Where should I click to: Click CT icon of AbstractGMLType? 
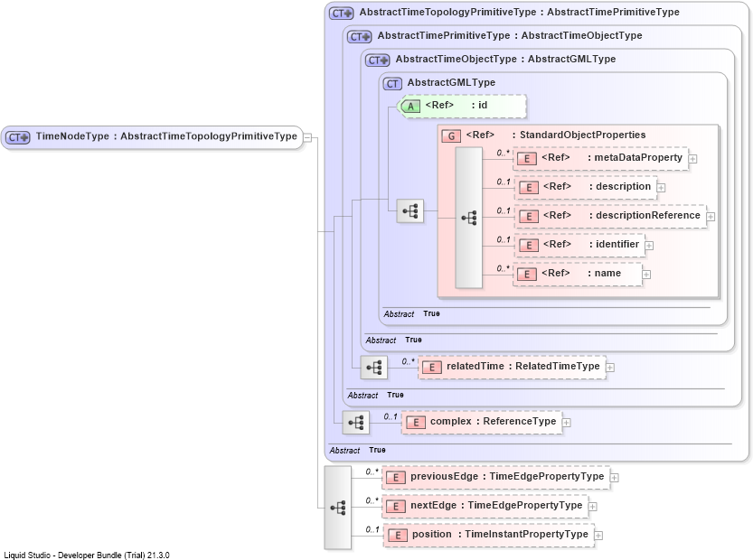pos(392,84)
